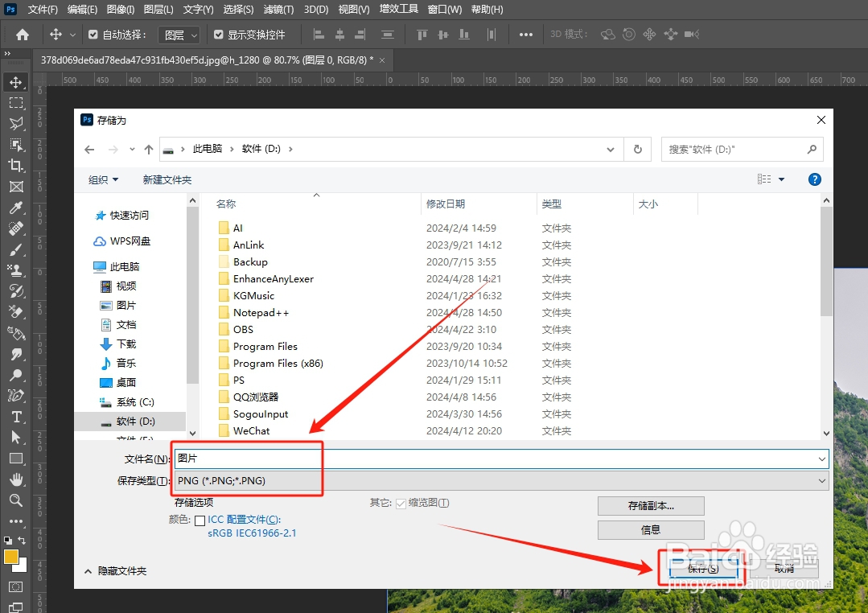The width and height of the screenshot is (868, 613).
Task: Select the Dodge tool
Action: [x=15, y=375]
